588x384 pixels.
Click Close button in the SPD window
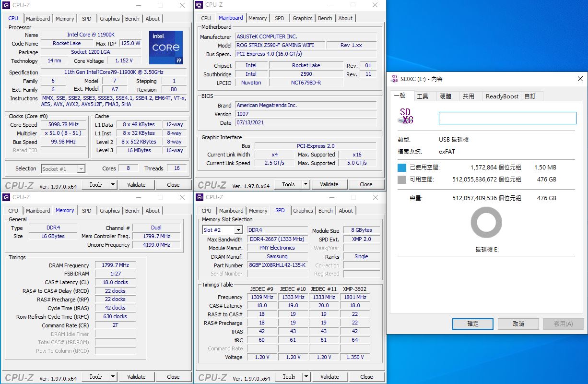tap(366, 377)
